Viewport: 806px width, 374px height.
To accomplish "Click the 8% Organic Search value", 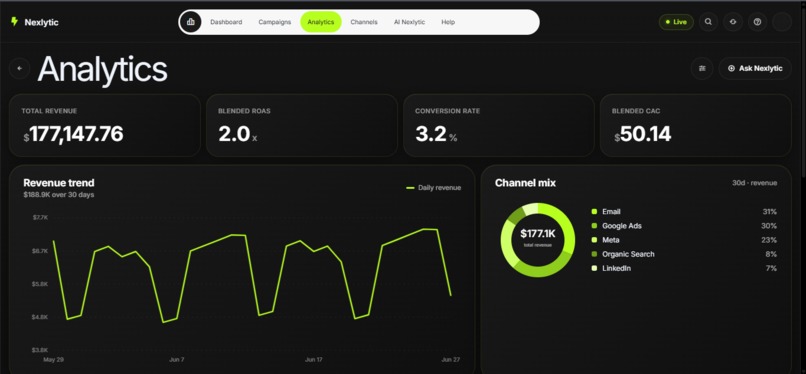I will (x=771, y=254).
